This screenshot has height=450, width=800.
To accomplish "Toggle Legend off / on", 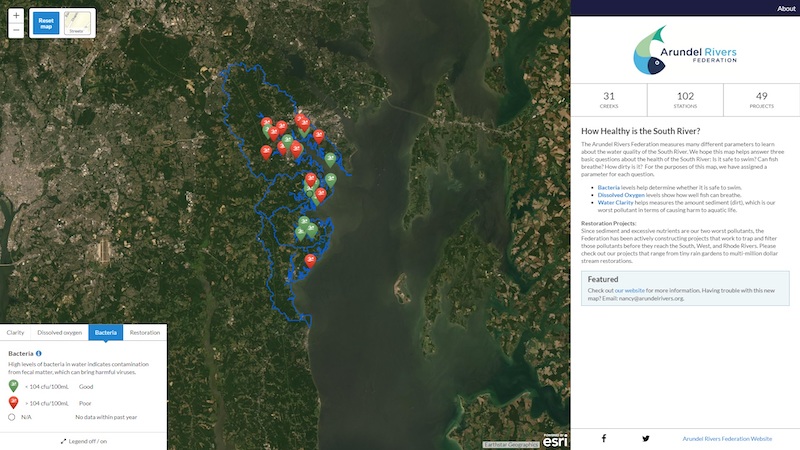I will 83,440.
